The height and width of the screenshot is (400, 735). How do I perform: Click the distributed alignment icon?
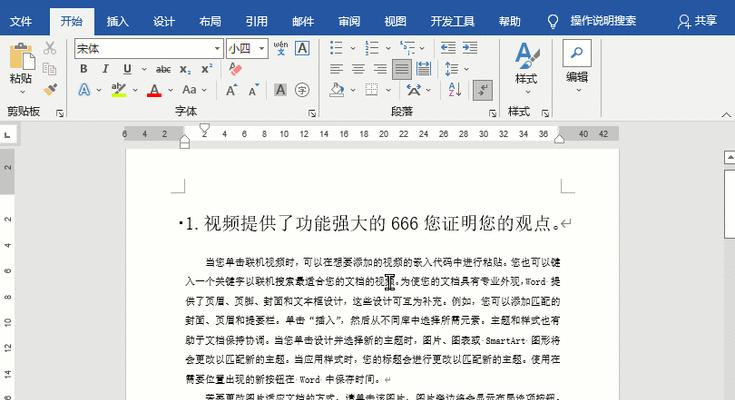point(423,69)
